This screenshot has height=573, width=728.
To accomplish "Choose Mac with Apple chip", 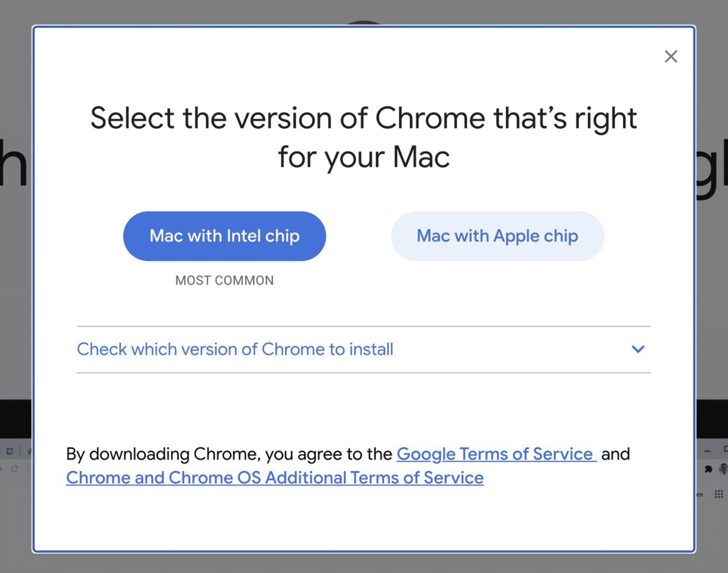I will point(497,236).
